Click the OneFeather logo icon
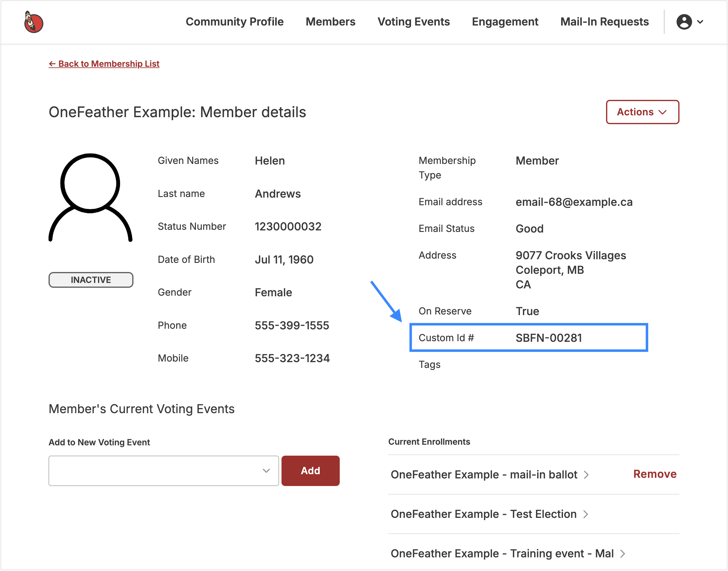Viewport: 728px width, 571px height. 33,22
